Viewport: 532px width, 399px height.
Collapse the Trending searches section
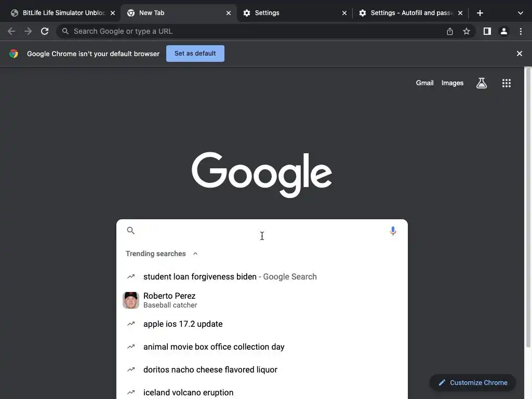coord(195,254)
